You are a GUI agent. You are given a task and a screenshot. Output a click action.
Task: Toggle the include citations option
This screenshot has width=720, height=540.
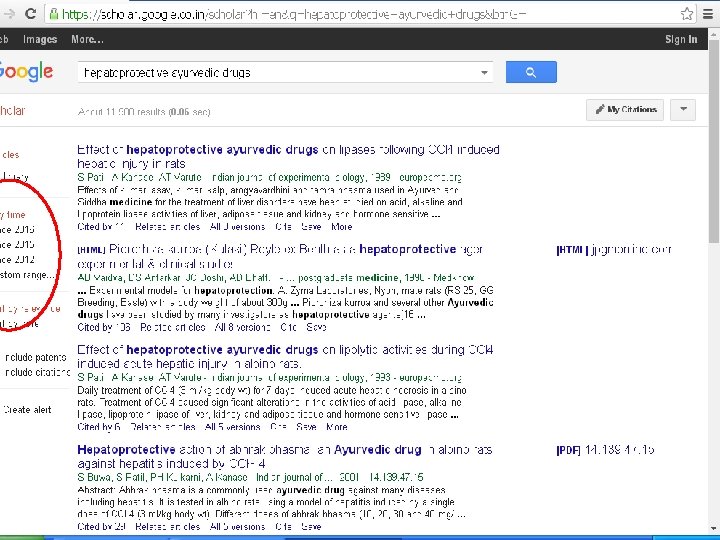tap(37, 372)
